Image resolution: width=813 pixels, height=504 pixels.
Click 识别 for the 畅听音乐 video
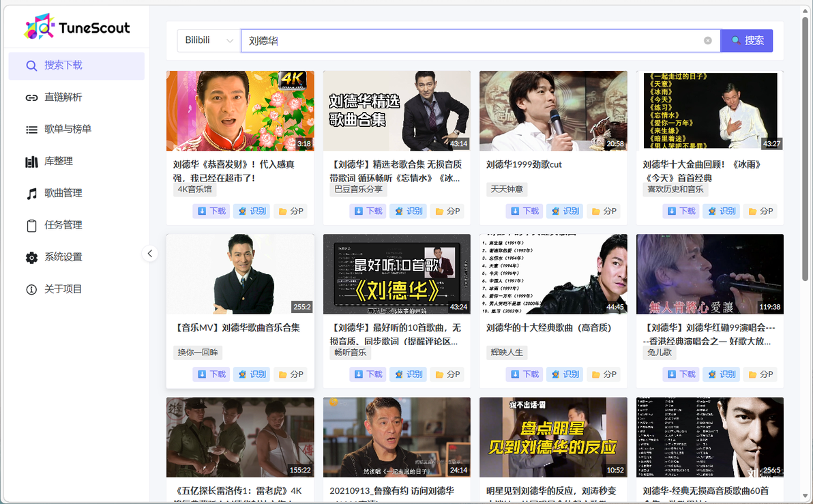point(408,374)
